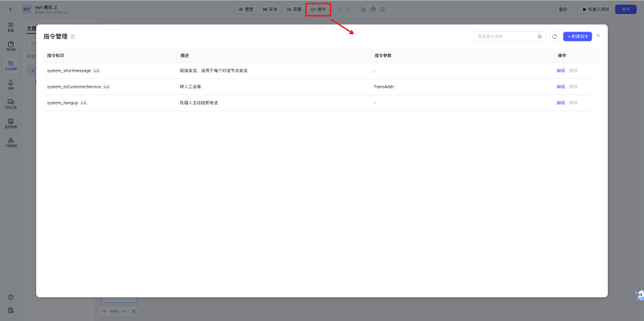Open 知识库 in the left sidebar
Image resolution: width=644 pixels, height=321 pixels.
[x=11, y=46]
